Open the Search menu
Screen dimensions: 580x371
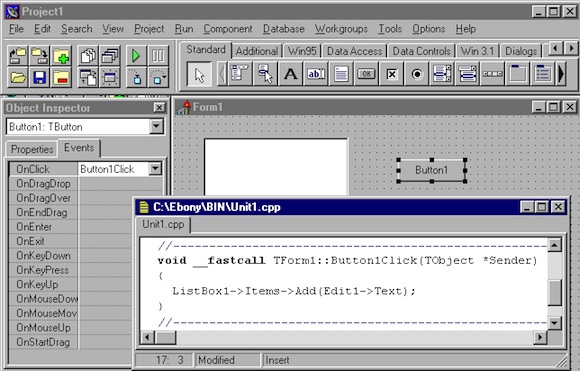coord(77,29)
